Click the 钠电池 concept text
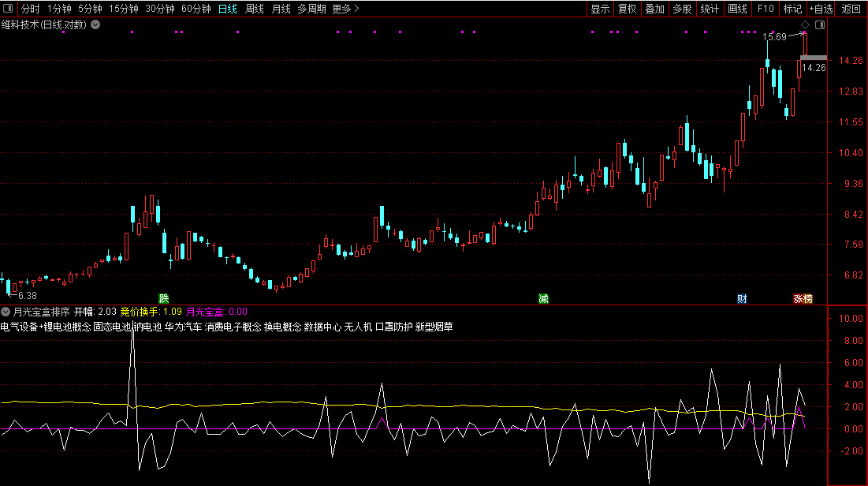 point(147,327)
